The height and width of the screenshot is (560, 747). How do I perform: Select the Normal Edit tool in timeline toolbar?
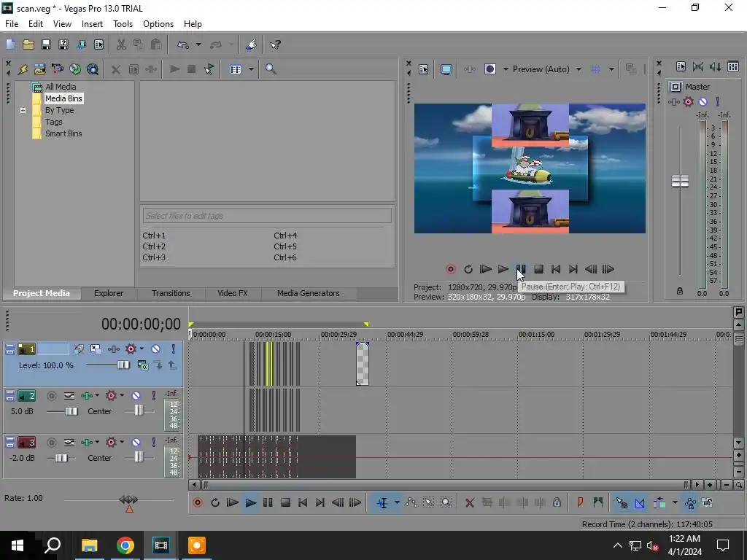pos(382,503)
